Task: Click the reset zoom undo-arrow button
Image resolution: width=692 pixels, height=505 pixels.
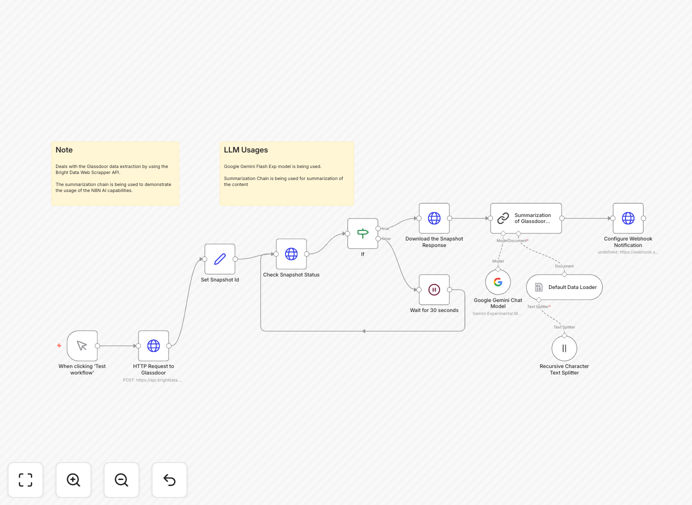Action: click(x=169, y=480)
